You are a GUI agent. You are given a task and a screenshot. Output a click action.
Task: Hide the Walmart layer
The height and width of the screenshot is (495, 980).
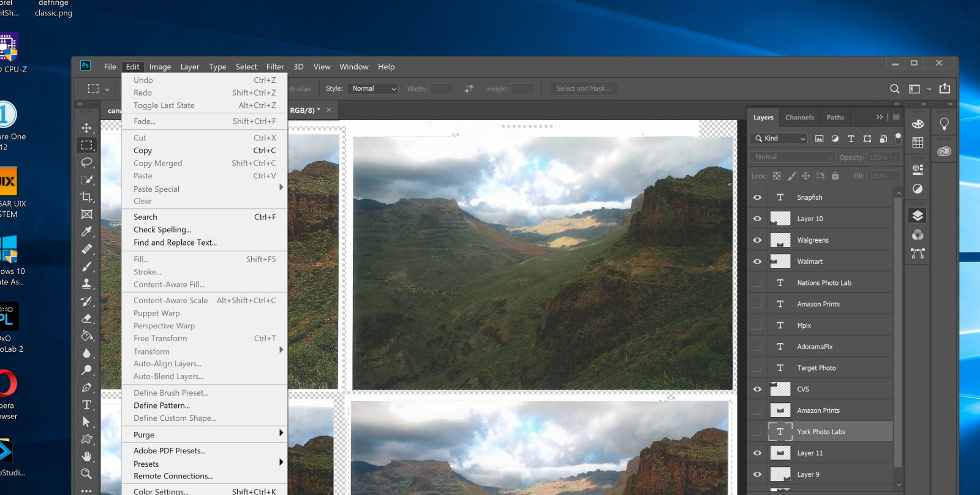757,262
